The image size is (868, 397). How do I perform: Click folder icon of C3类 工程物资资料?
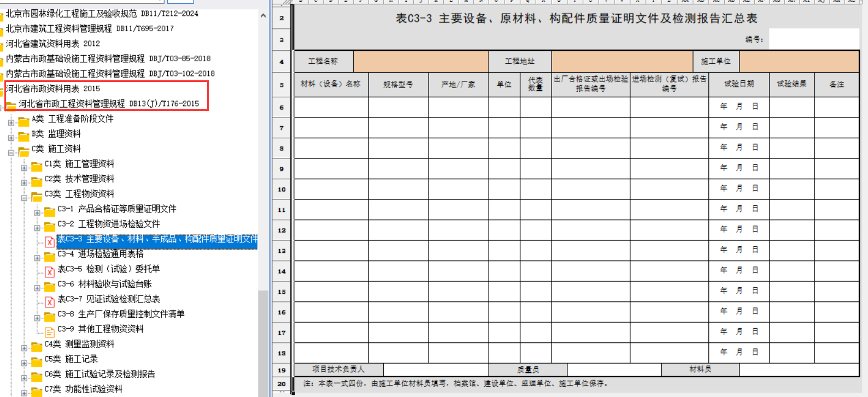(x=37, y=195)
